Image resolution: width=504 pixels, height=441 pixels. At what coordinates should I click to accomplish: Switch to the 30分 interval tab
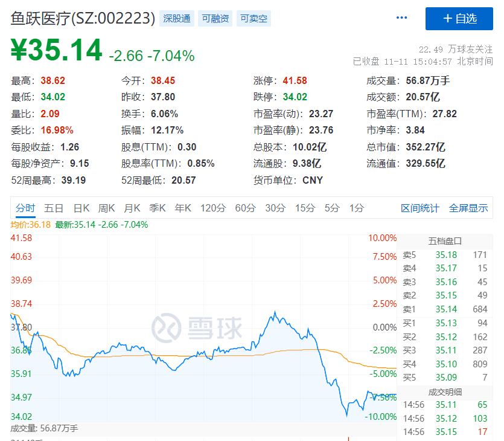[275, 208]
